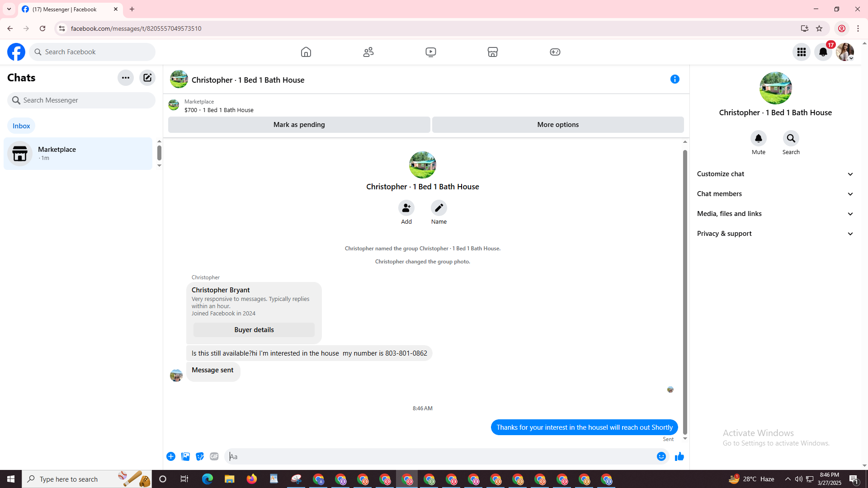The width and height of the screenshot is (868, 488).
Task: Open File Explorer from the taskbar
Action: click(x=230, y=479)
